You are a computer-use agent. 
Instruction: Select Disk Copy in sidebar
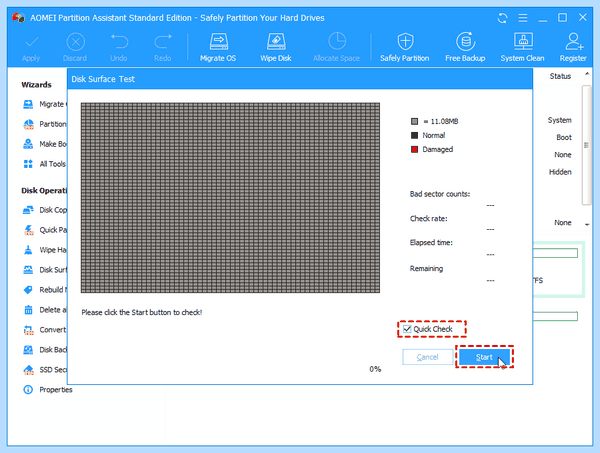tap(45, 210)
